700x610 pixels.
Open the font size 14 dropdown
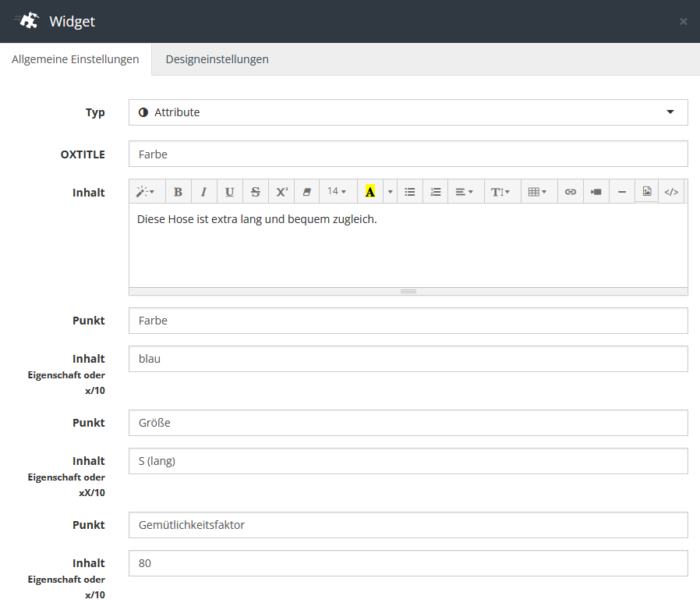(x=337, y=192)
